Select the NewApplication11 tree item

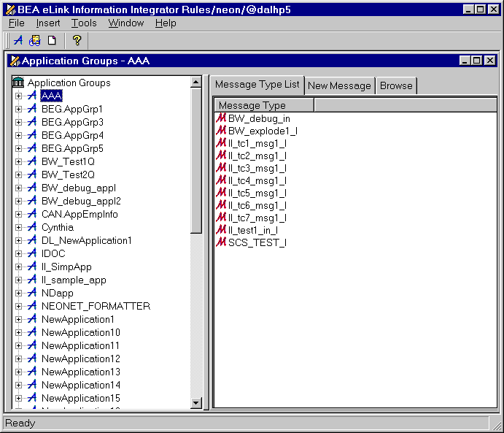(80, 345)
